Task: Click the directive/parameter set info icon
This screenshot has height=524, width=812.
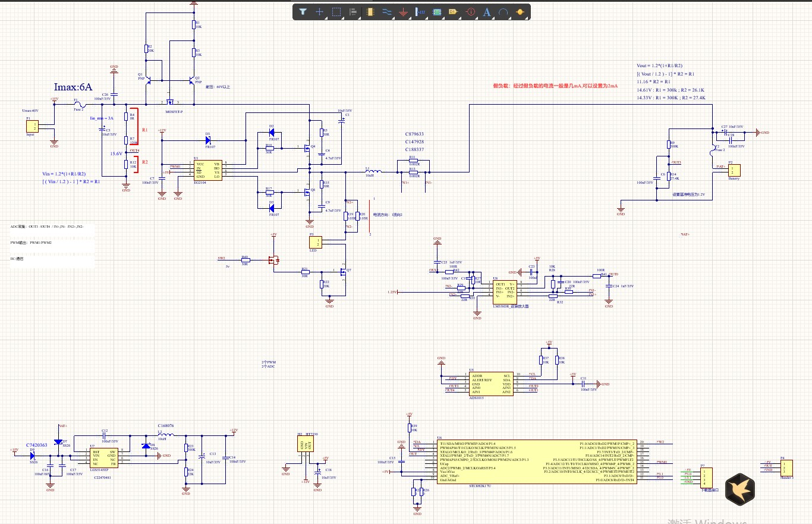Action: [470, 12]
